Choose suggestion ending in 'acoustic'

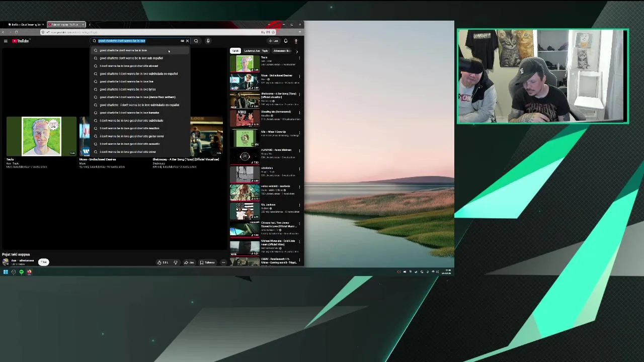tap(140, 144)
